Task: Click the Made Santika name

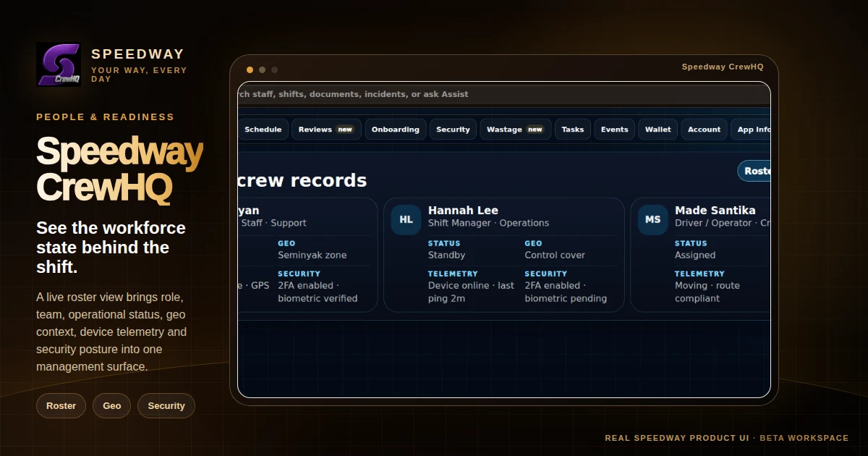Action: (715, 211)
